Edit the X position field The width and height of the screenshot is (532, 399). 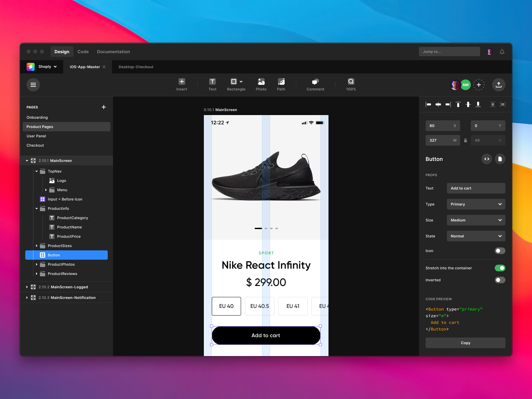443,126
